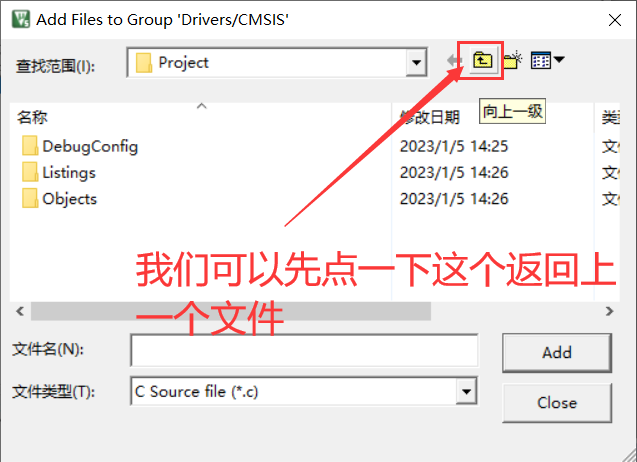
Task: Create a new folder
Action: (513, 61)
